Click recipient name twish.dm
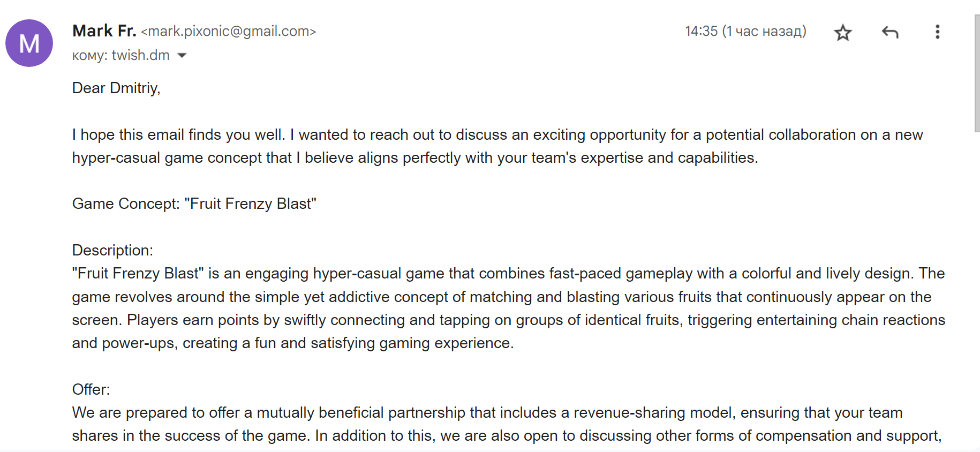 [140, 55]
